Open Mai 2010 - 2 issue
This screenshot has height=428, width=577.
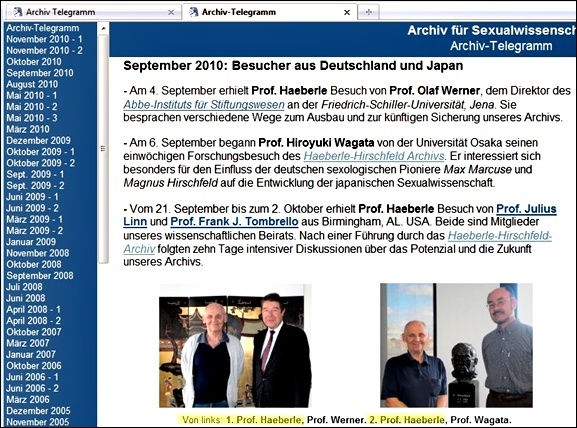click(x=32, y=107)
